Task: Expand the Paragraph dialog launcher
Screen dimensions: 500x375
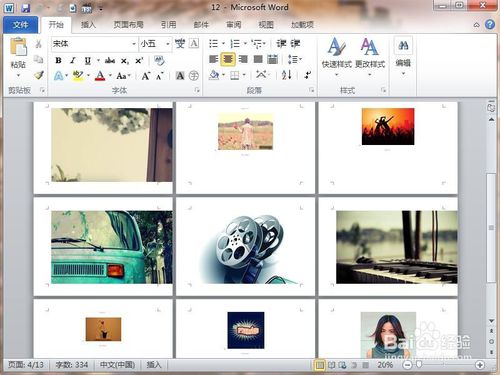Action: (311, 90)
